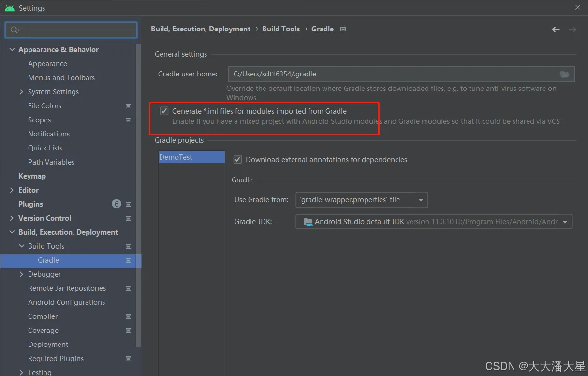Click the Android Studio logo in title bar

[10, 8]
